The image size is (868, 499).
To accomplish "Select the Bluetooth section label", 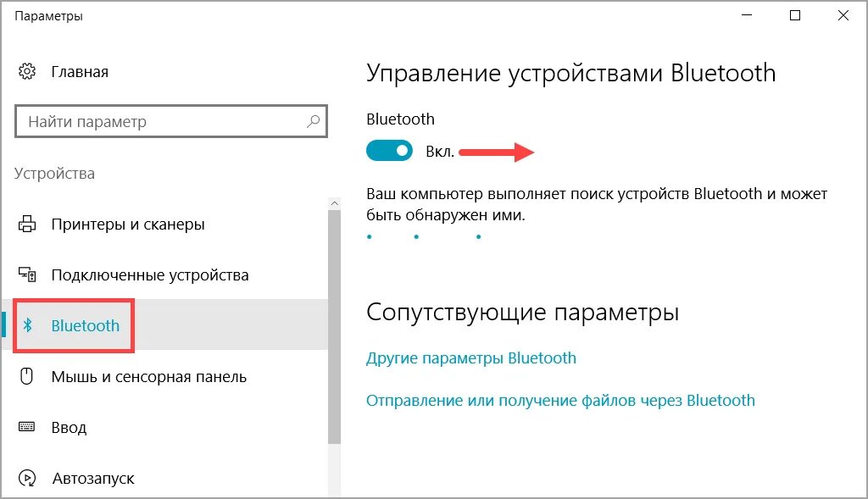I will click(x=86, y=326).
